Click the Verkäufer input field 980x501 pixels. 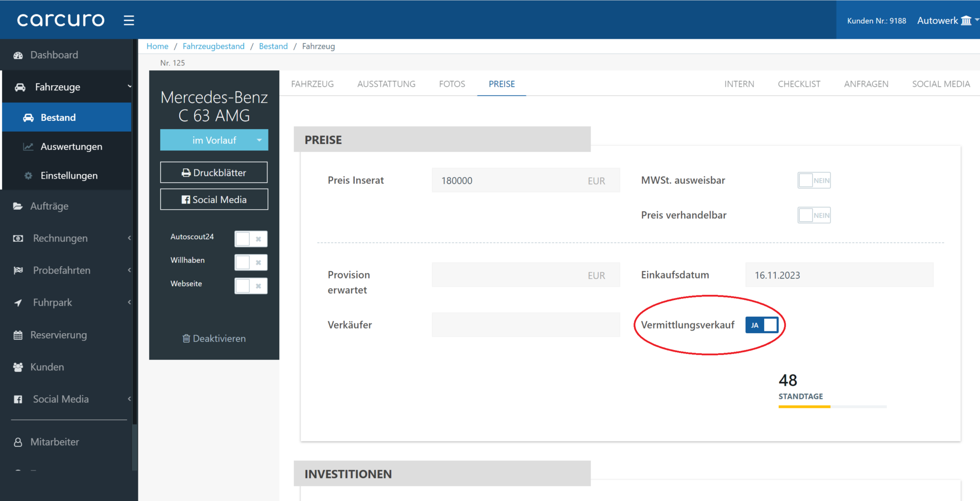pyautogui.click(x=526, y=325)
